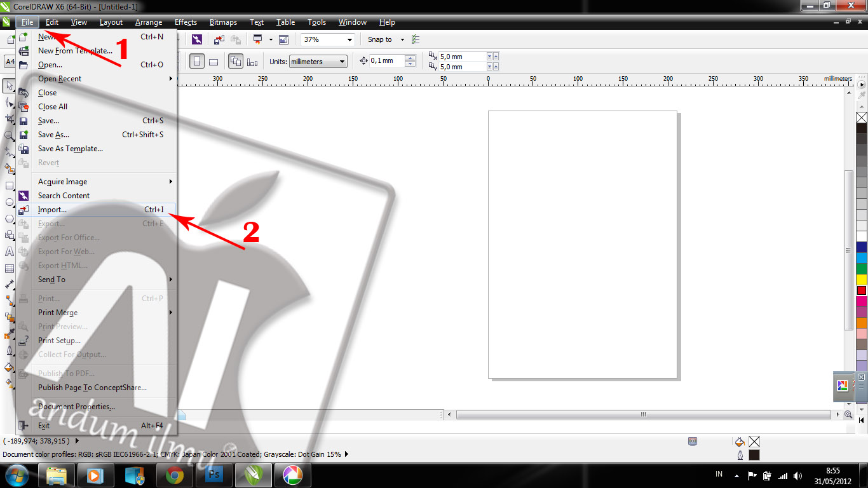The image size is (868, 488).
Task: Select the Shape tool
Action: (x=9, y=101)
